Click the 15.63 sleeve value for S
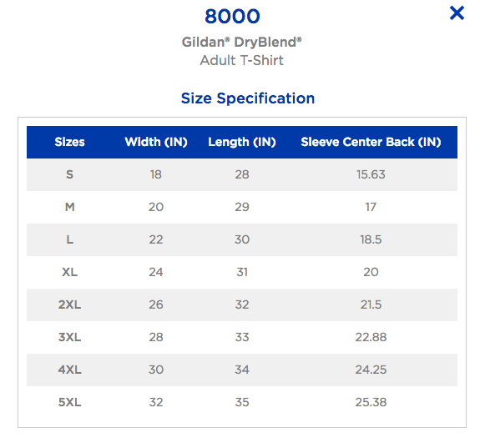Image resolution: width=480 pixels, height=448 pixels. [x=371, y=174]
